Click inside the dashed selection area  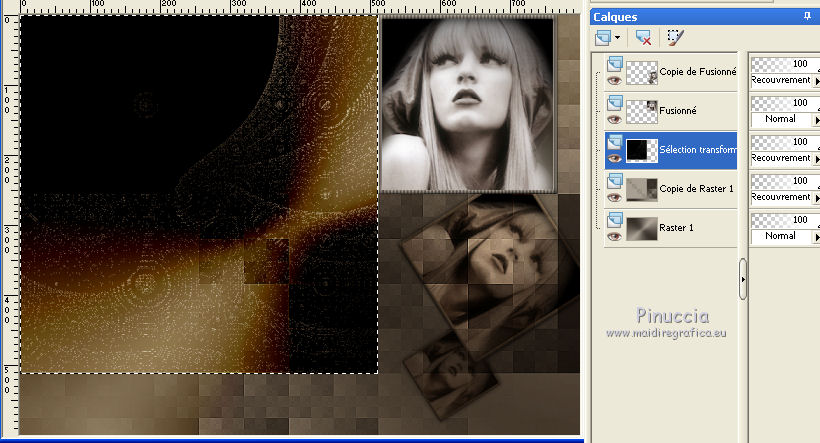[199, 194]
